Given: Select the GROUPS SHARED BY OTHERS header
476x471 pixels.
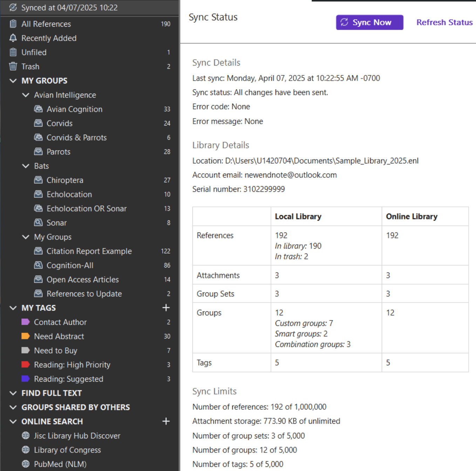Looking at the screenshot, I should click(x=75, y=407).
